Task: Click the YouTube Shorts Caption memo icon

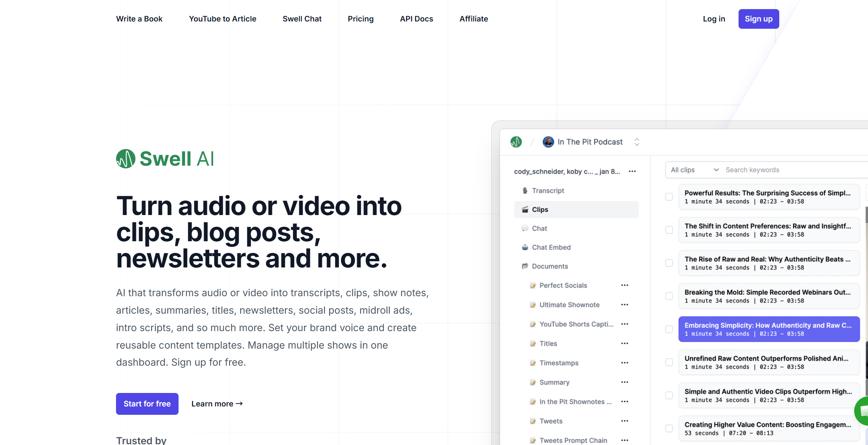Action: pyautogui.click(x=533, y=324)
